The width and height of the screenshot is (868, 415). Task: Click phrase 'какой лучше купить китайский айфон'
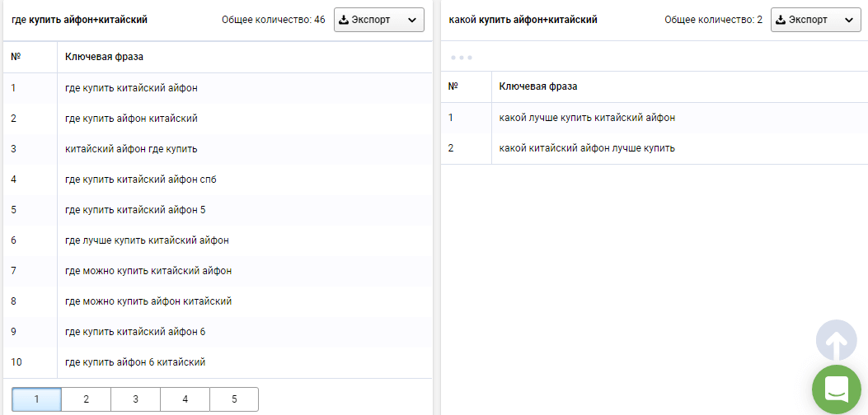click(x=587, y=118)
